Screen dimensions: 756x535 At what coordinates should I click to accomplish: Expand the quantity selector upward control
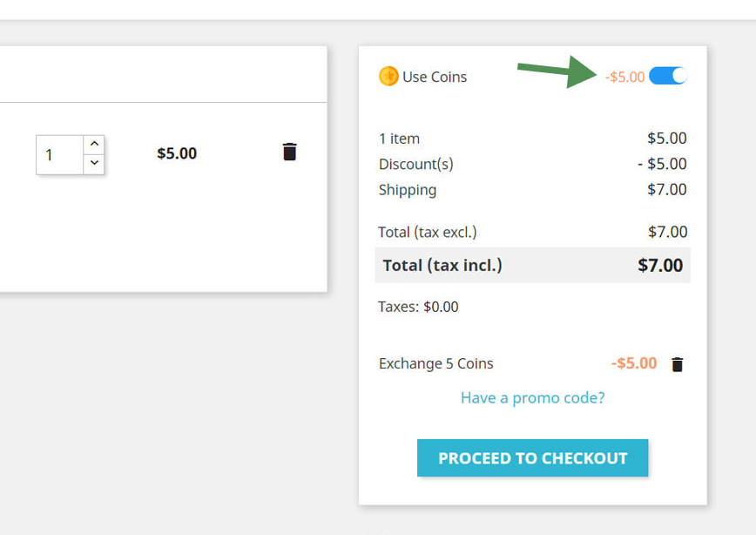(93, 143)
